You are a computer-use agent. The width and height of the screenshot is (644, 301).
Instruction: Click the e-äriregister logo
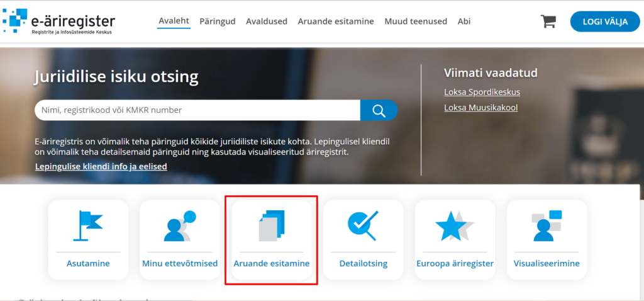pos(58,21)
